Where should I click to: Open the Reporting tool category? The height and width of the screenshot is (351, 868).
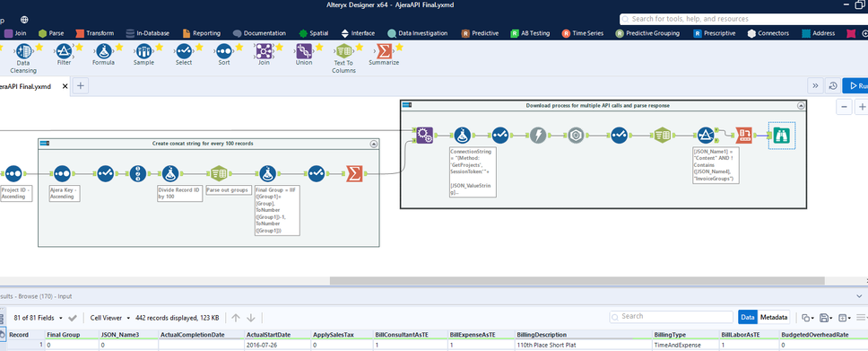[201, 33]
